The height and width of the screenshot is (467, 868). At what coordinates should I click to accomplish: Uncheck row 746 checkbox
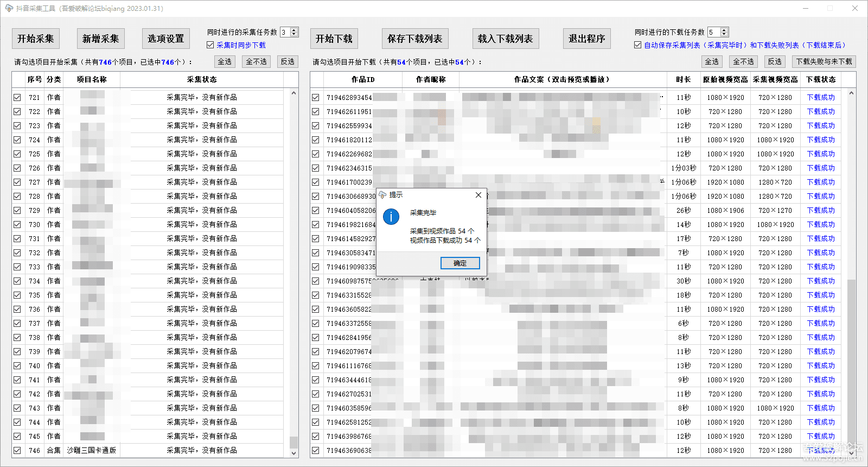click(x=17, y=450)
